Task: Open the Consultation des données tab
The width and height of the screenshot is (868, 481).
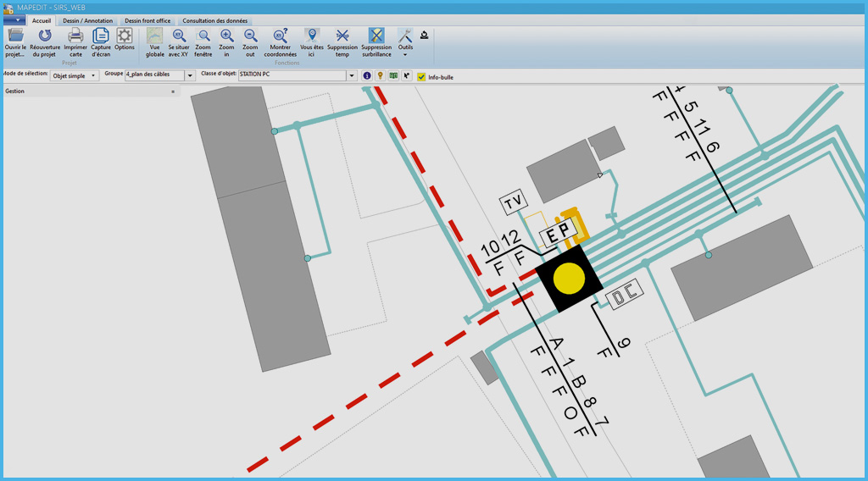Action: [x=214, y=20]
